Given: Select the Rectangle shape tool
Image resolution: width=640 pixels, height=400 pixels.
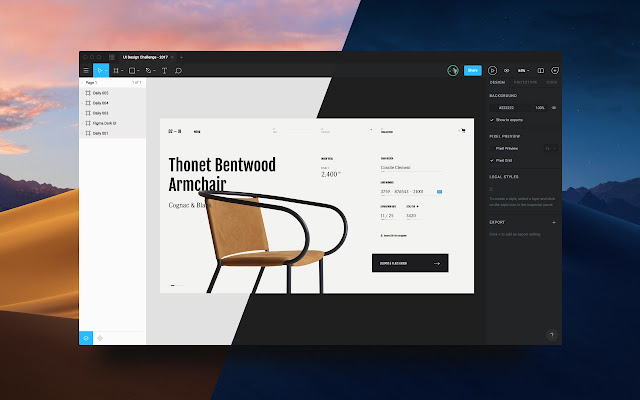Looking at the screenshot, I should point(132,71).
